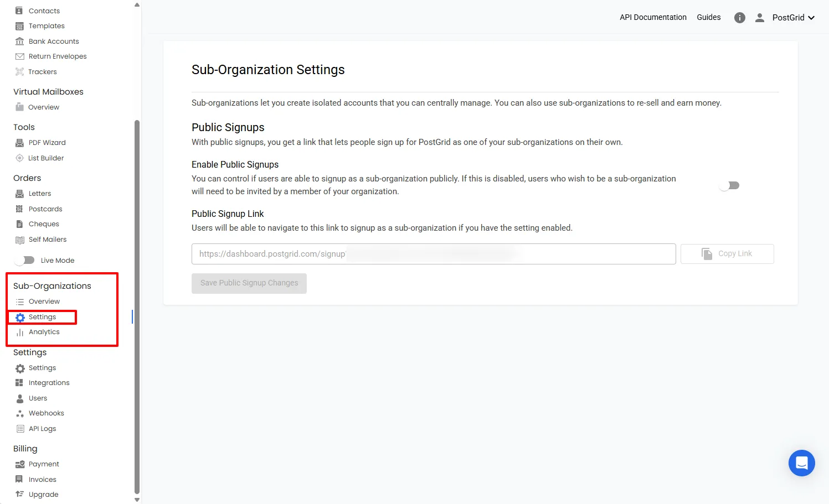Open the live chat widget

801,463
